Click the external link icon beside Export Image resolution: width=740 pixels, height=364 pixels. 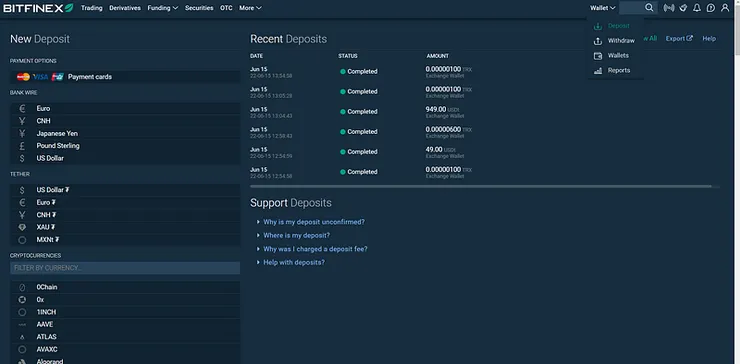tap(690, 38)
